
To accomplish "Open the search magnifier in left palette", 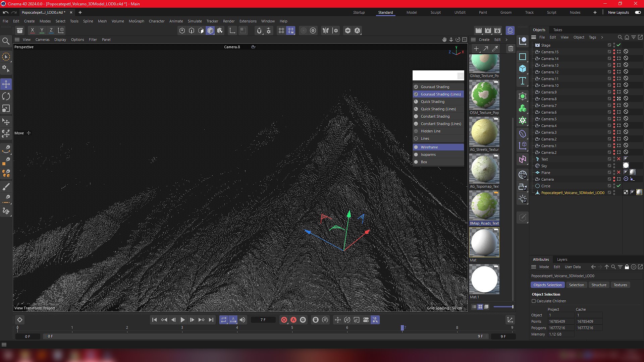I will 6,41.
